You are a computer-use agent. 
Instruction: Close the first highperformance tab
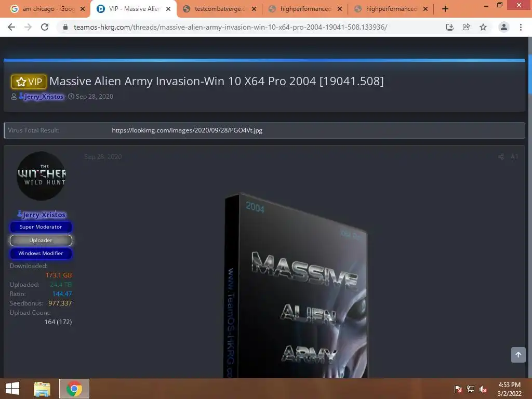340,9
